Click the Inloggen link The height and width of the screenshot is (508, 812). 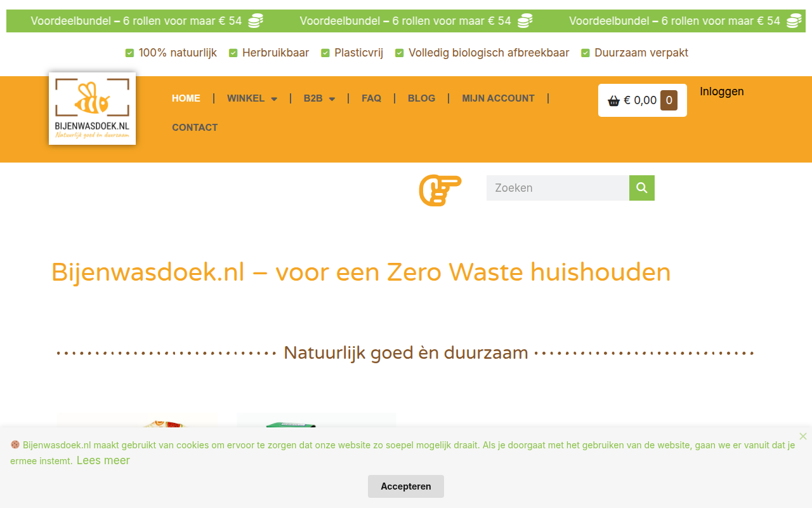pos(722,91)
